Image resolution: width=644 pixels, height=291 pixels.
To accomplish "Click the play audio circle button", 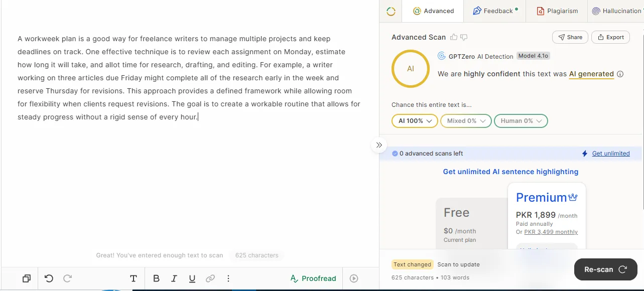I will 354,278.
